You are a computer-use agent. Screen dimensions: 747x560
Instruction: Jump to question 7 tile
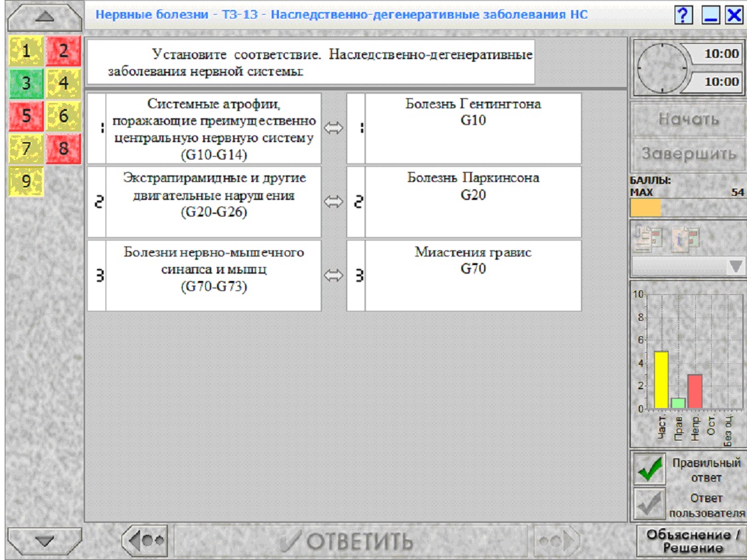[x=26, y=149]
